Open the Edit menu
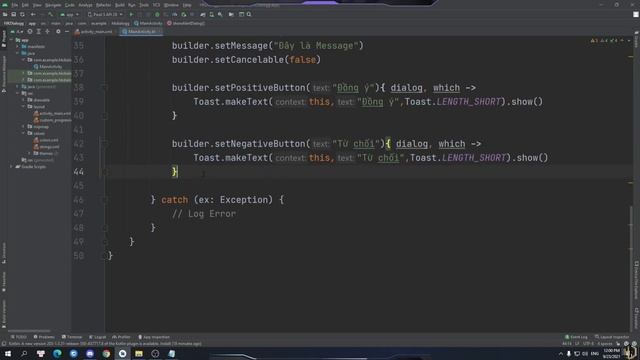 click(25, 5)
